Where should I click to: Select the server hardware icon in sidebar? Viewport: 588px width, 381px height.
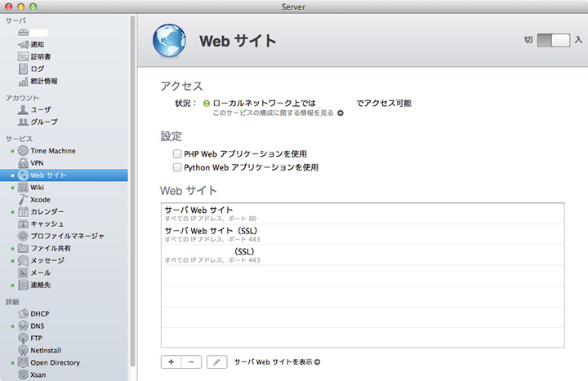[x=23, y=33]
